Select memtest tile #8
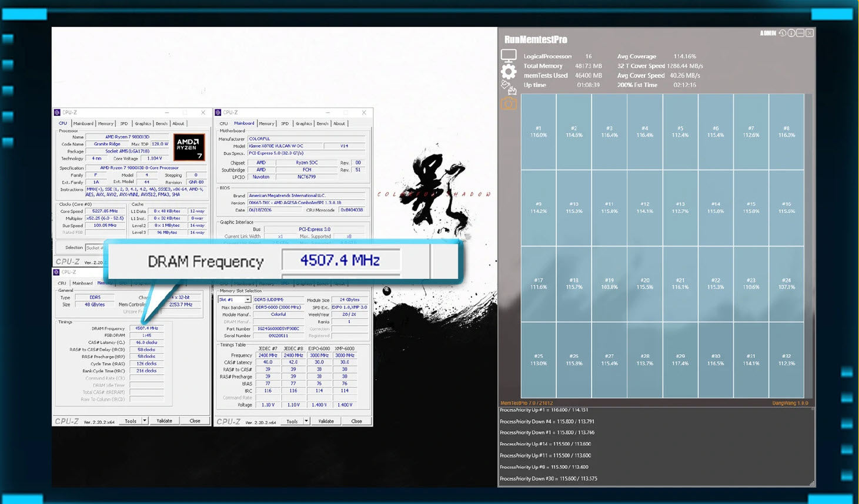This screenshot has height=504, width=859. [x=786, y=132]
